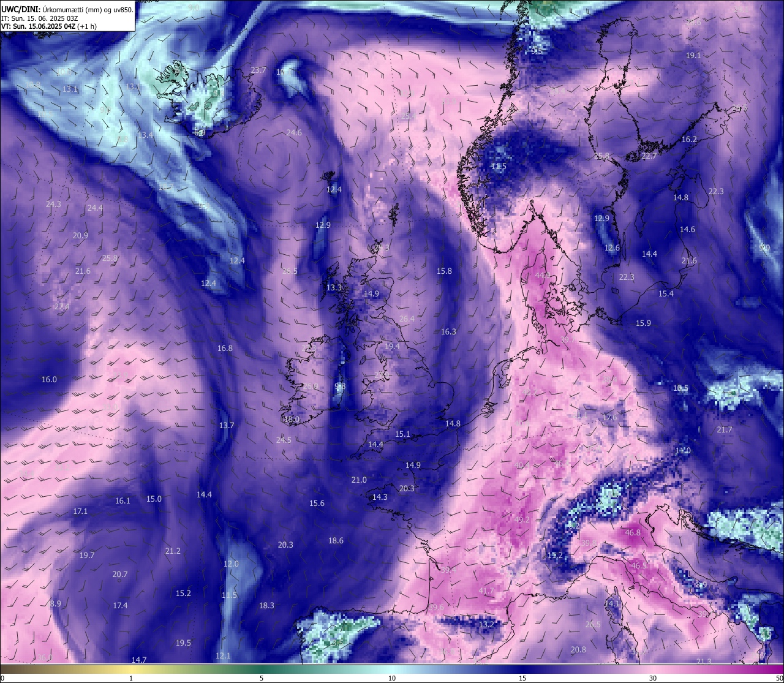Click the 15.8 value over the North Sea
784x683 pixels.
(444, 271)
